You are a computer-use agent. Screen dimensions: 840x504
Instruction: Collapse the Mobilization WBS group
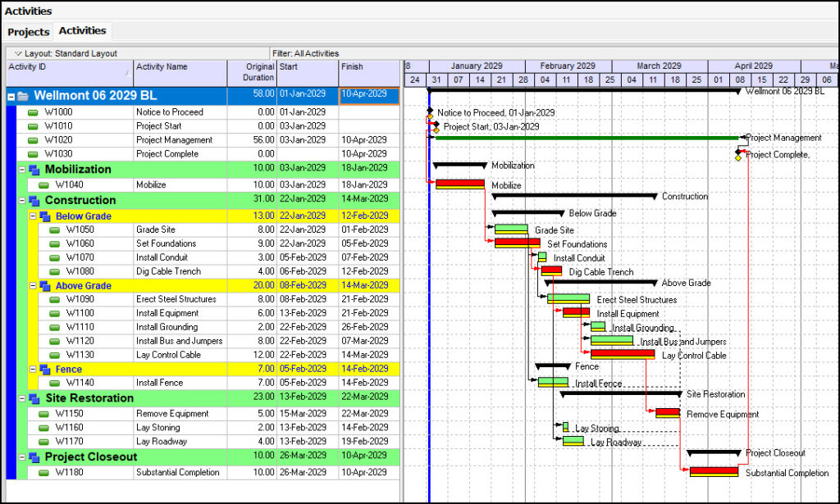coord(22,170)
